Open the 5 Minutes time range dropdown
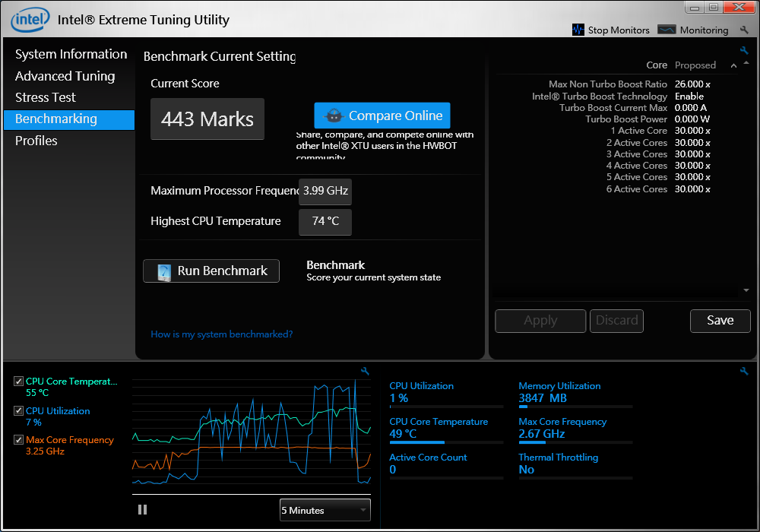Image resolution: width=760 pixels, height=532 pixels. [325, 510]
